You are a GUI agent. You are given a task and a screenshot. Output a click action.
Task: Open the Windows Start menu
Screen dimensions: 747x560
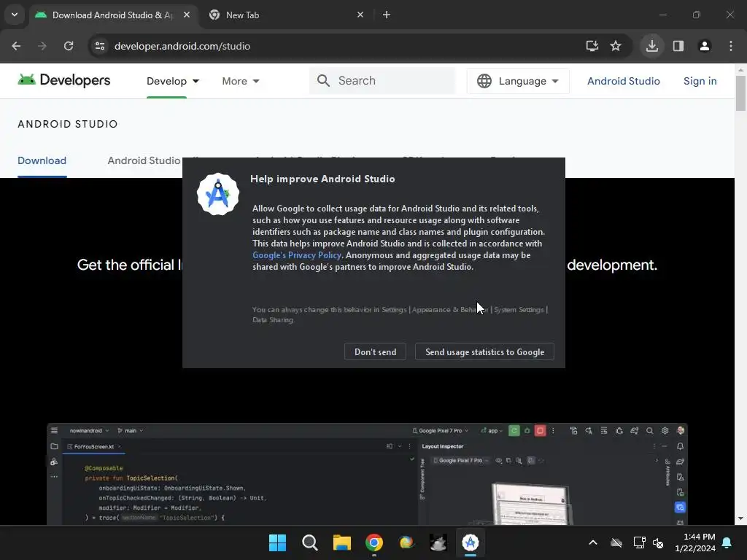coord(278,542)
